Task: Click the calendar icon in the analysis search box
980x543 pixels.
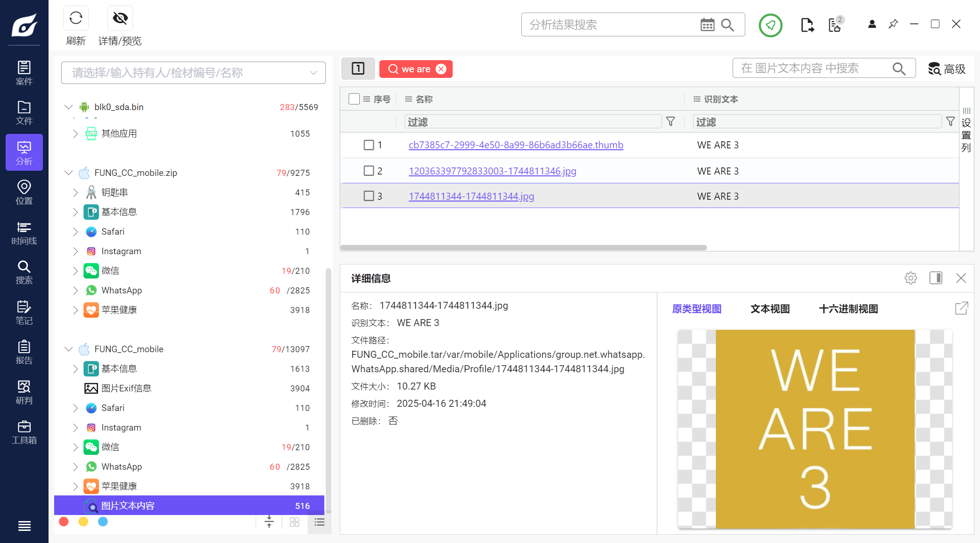Action: [x=707, y=25]
